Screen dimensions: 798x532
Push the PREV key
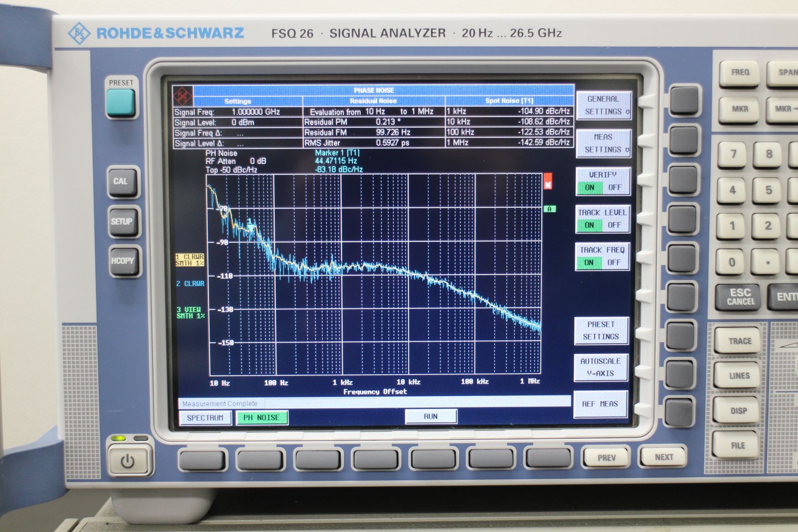click(x=606, y=457)
